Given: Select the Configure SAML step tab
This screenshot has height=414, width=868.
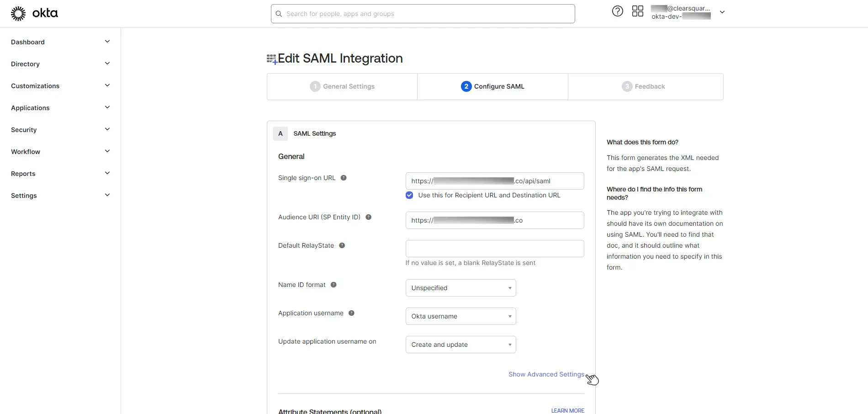Looking at the screenshot, I should [492, 86].
